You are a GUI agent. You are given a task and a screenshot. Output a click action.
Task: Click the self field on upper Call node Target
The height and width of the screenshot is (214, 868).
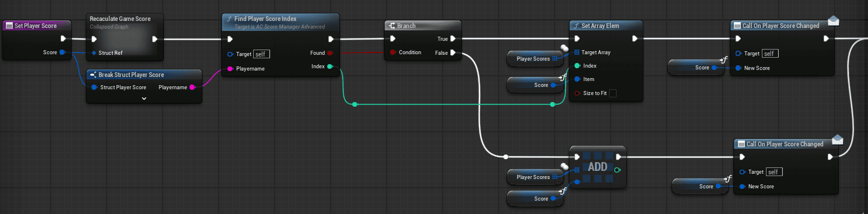(x=771, y=54)
